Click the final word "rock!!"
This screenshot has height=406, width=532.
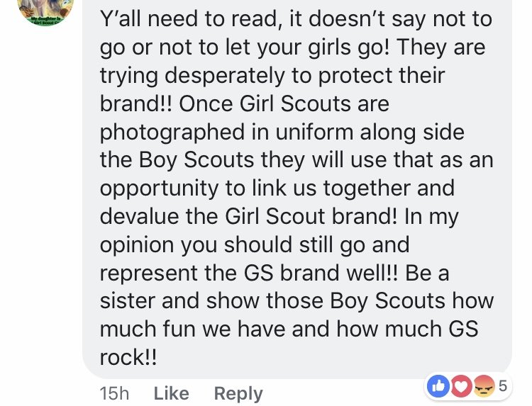click(x=128, y=357)
